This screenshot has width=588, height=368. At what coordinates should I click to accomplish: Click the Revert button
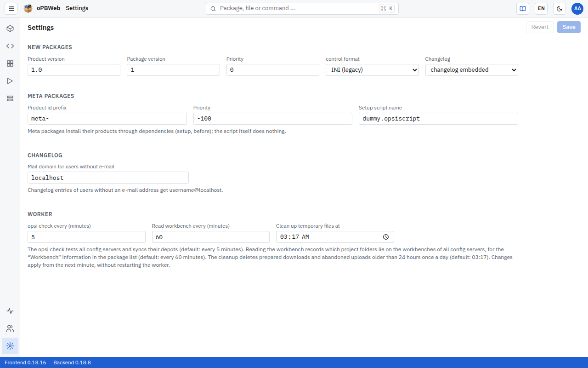[x=540, y=27]
